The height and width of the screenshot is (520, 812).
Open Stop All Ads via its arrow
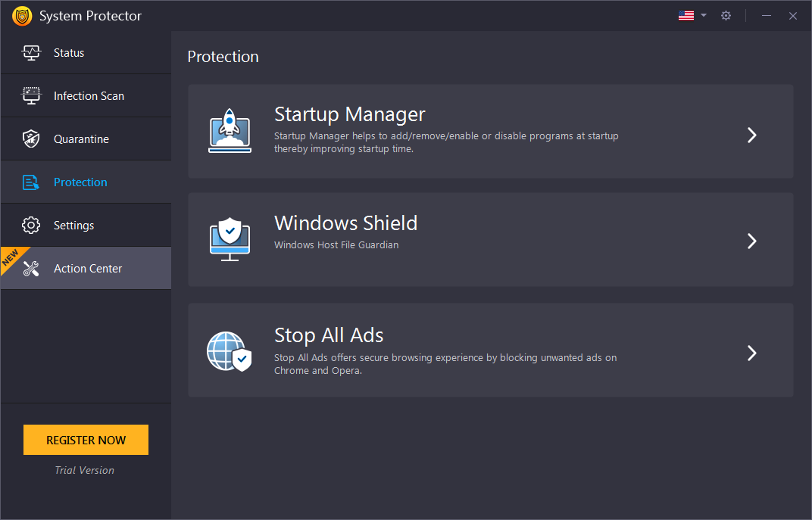tap(751, 353)
